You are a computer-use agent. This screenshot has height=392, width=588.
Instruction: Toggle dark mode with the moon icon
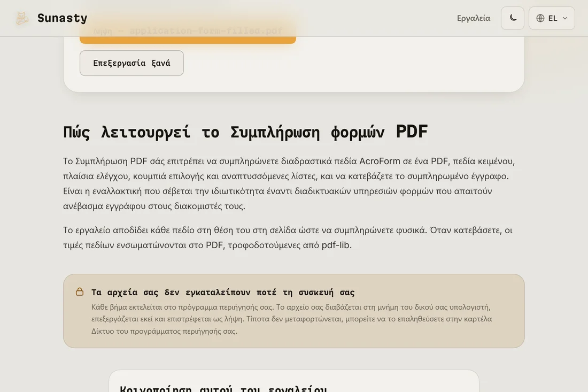pos(513,18)
